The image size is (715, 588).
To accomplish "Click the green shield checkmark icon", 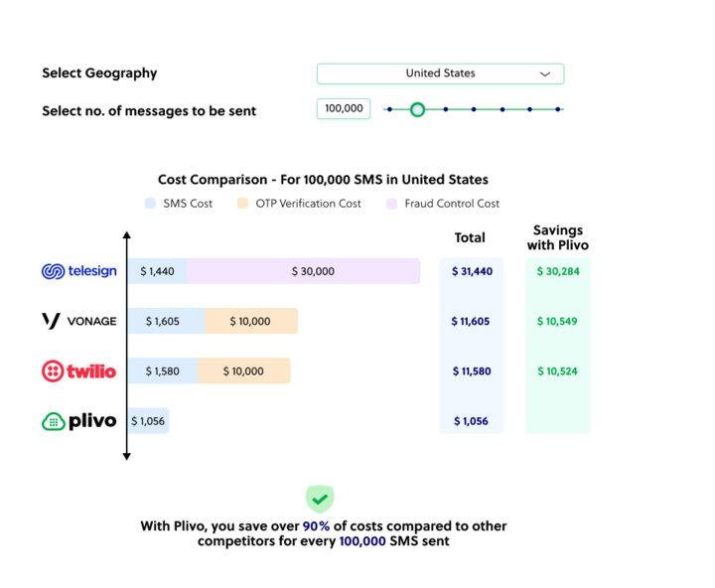I will coord(319,499).
